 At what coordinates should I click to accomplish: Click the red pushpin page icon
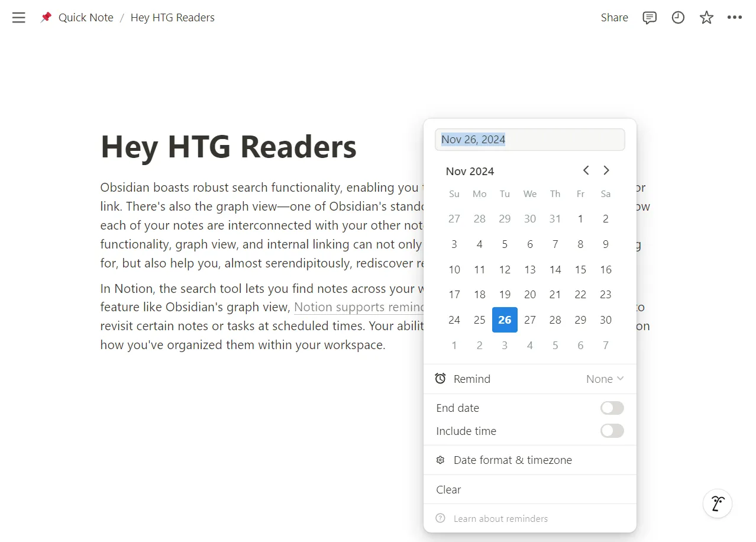click(46, 18)
